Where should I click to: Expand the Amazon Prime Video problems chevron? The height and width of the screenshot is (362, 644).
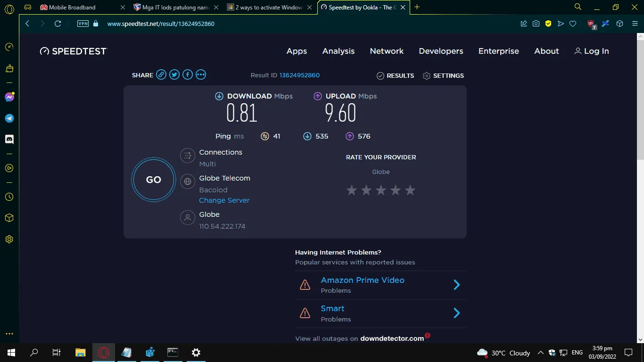(x=456, y=285)
